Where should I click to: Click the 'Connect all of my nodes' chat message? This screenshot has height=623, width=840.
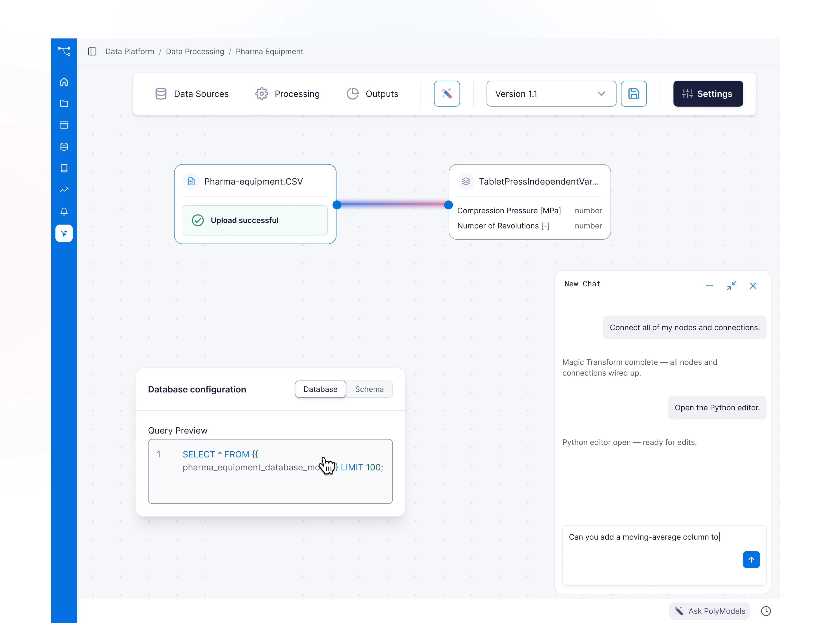coord(684,327)
